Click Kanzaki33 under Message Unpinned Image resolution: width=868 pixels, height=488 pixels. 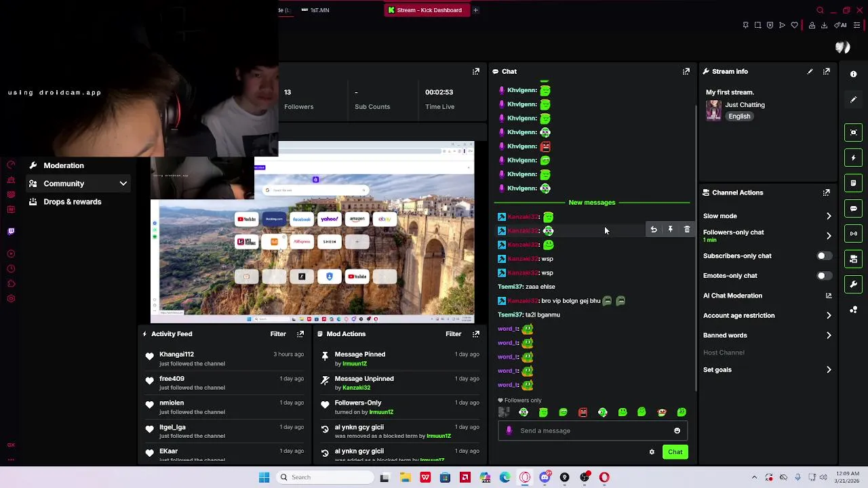[356, 388]
